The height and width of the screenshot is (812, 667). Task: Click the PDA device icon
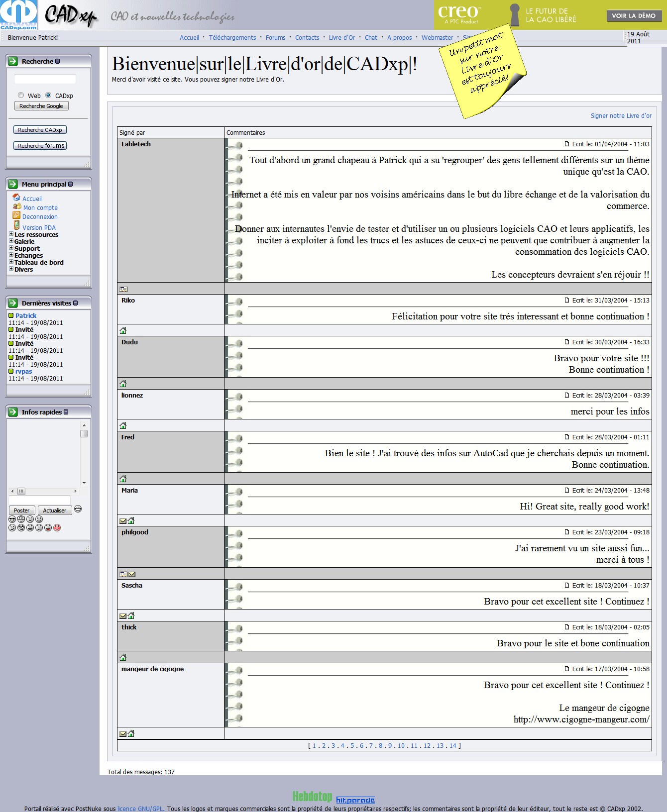(16, 226)
